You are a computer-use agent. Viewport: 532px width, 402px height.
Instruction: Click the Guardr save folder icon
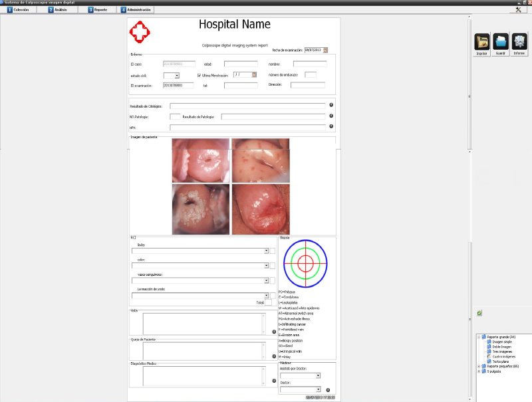[x=501, y=43]
